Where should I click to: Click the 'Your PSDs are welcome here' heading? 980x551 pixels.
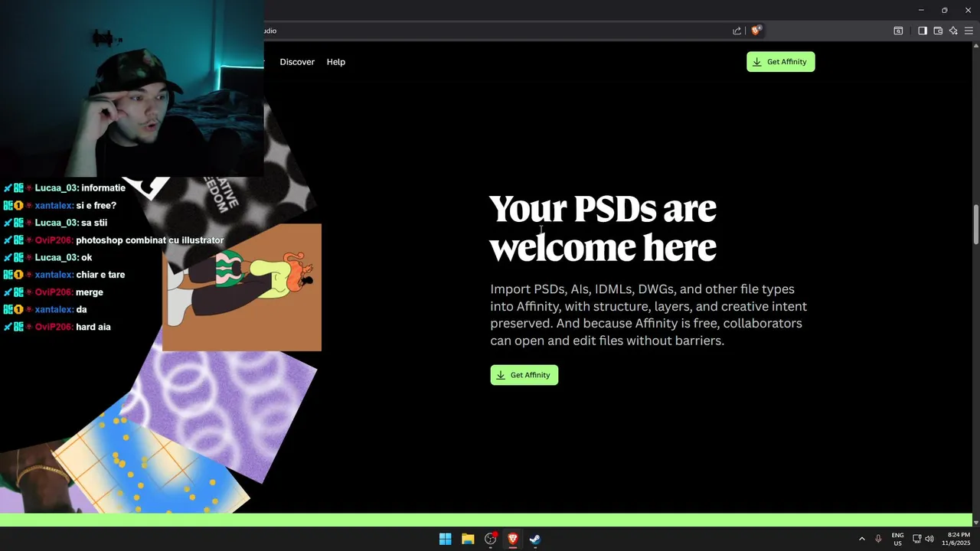pyautogui.click(x=603, y=228)
